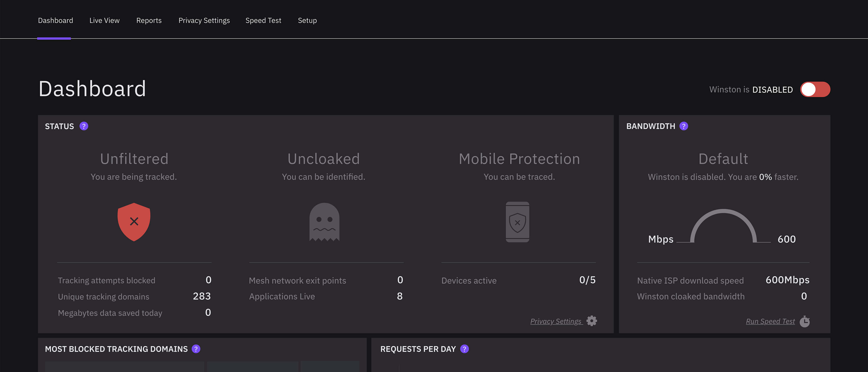Image resolution: width=868 pixels, height=372 pixels.
Task: Click the Privacy Settings gear icon
Action: click(591, 321)
